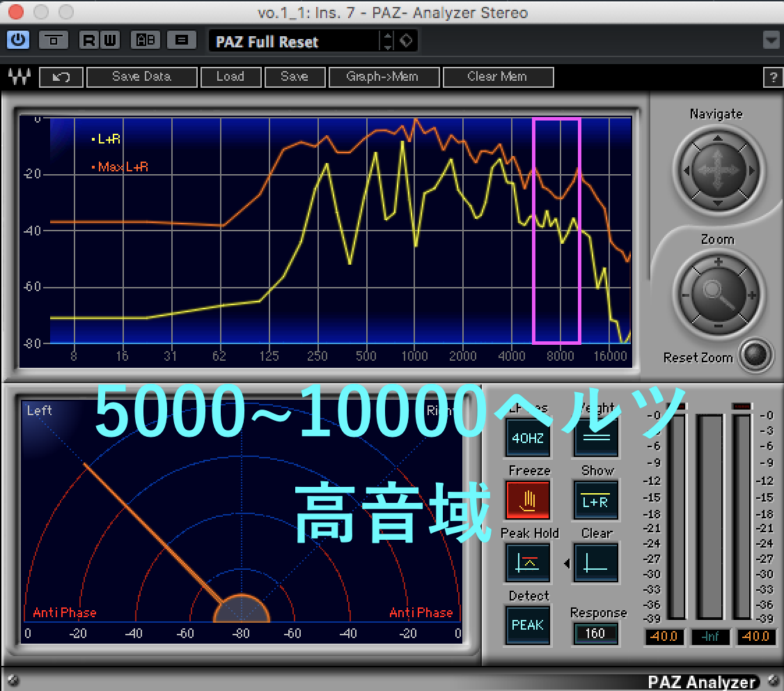Image resolution: width=784 pixels, height=691 pixels.
Task: Click the Save Data button
Action: point(142,77)
